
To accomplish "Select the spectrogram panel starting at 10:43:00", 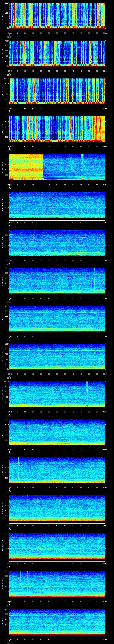I will point(57,546).
